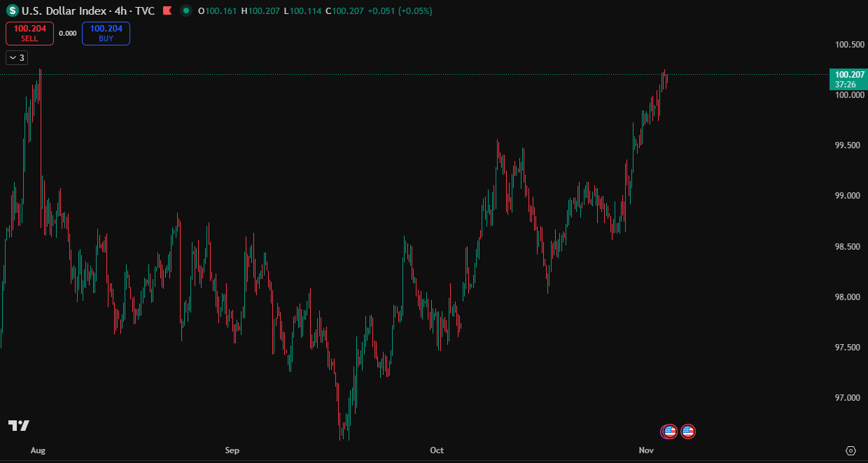868x463 pixels.
Task: Click the US flag event with purple ring
Action: point(669,432)
